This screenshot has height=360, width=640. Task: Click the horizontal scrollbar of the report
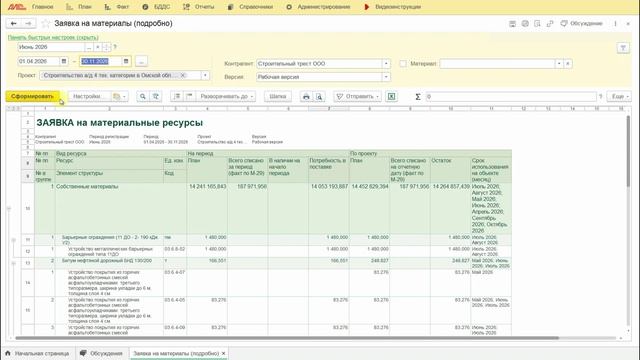pyautogui.click(x=287, y=338)
